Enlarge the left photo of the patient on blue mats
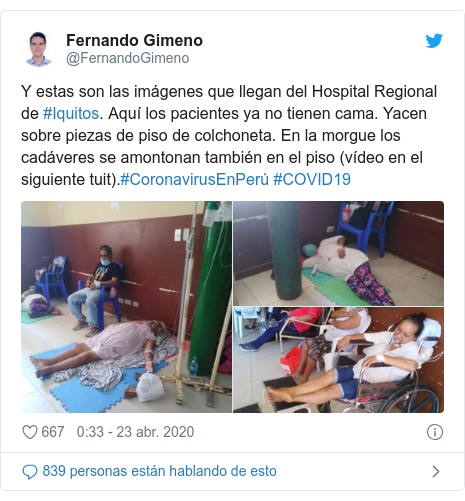Image resolution: width=465 pixels, height=501 pixels. 126,307
